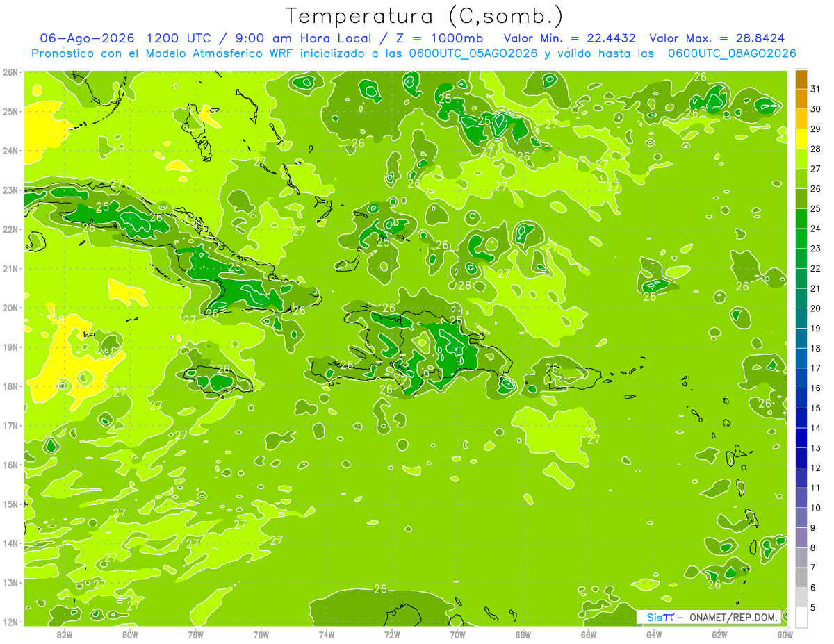Click the "14" colorbar label
Image resolution: width=834 pixels, height=644 pixels.
coord(816,427)
